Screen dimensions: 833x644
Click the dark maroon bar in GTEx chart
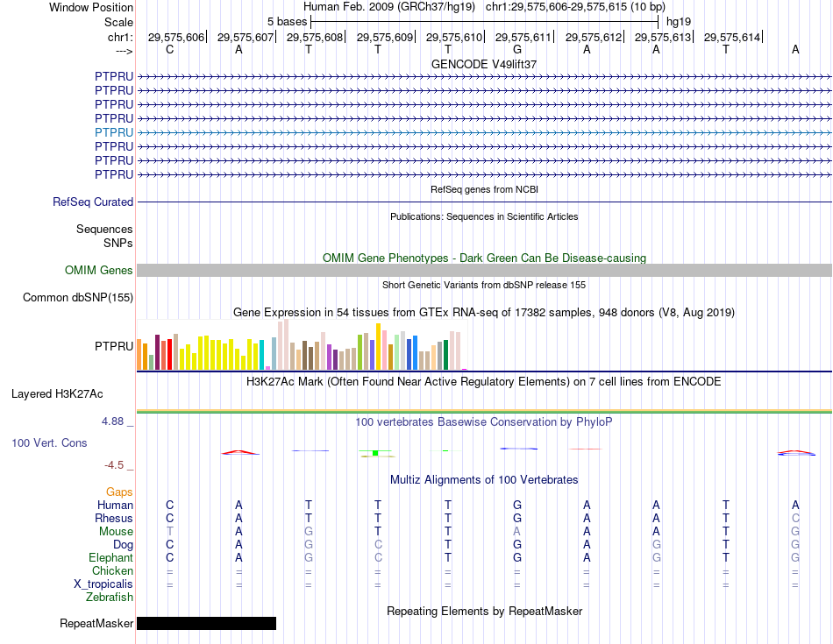coord(157,352)
